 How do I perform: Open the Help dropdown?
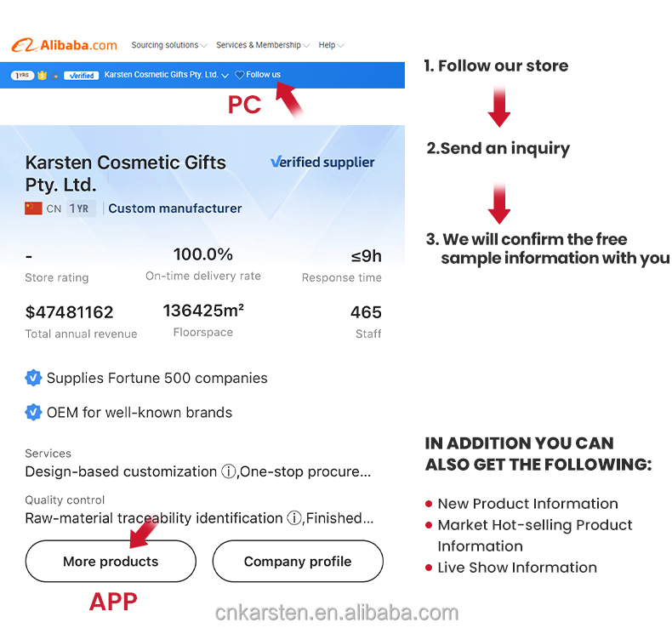coord(331,45)
